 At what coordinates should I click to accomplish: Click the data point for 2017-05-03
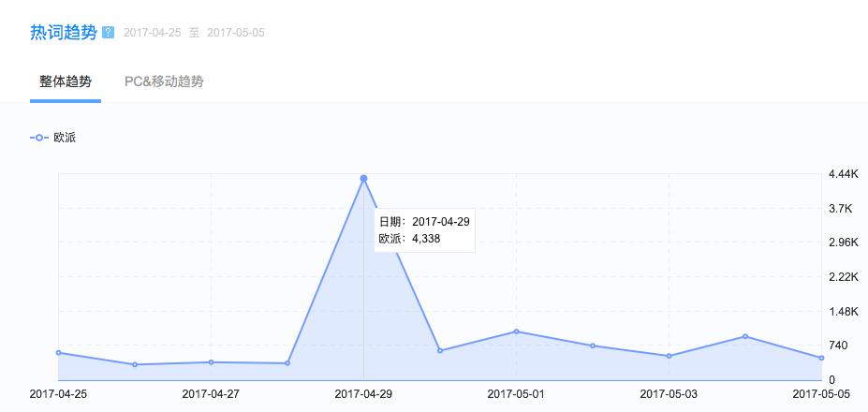coord(669,356)
